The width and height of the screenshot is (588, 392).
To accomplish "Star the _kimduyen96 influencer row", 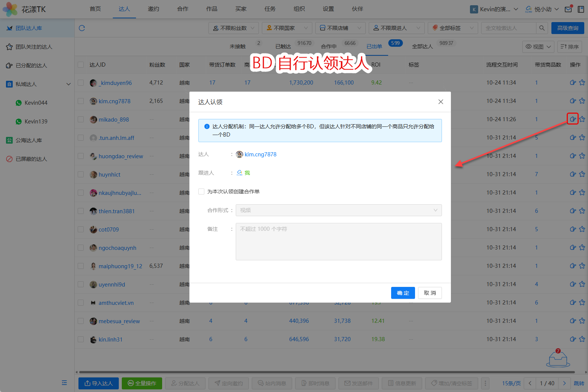I will point(582,83).
